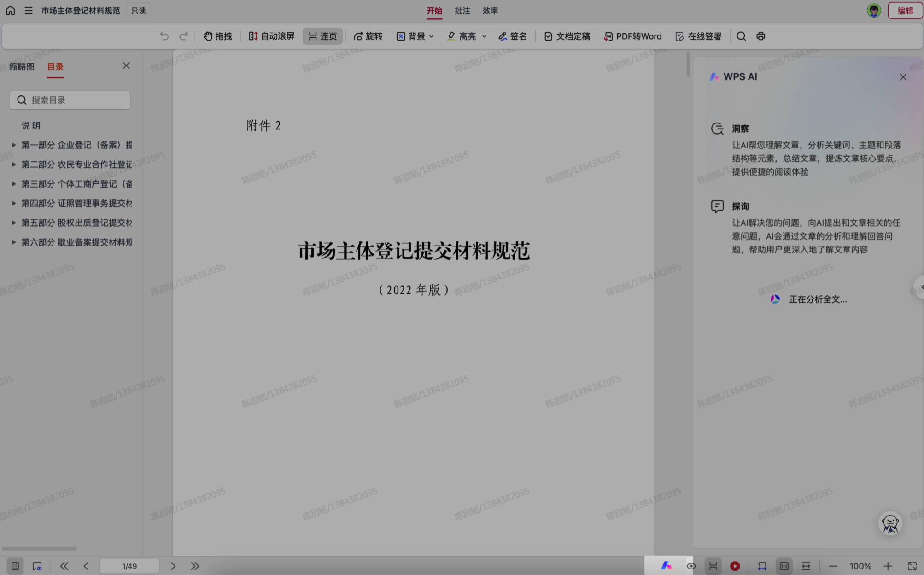
Task: Toggle eye protection mode icon
Action: point(691,566)
